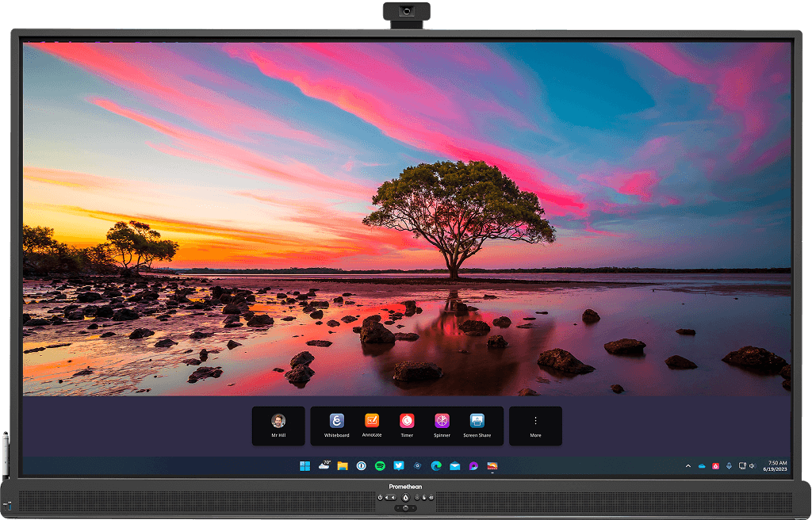Open the Windows Start menu

304,466
